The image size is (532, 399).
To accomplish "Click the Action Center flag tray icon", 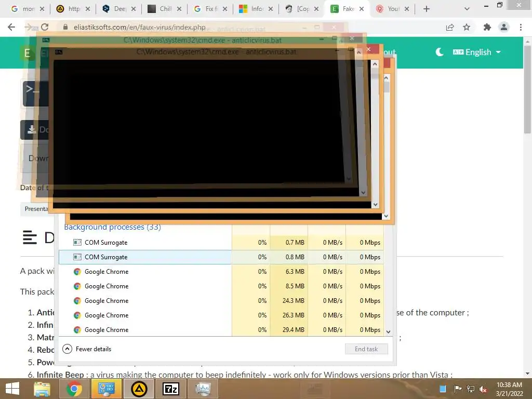I will click(457, 389).
